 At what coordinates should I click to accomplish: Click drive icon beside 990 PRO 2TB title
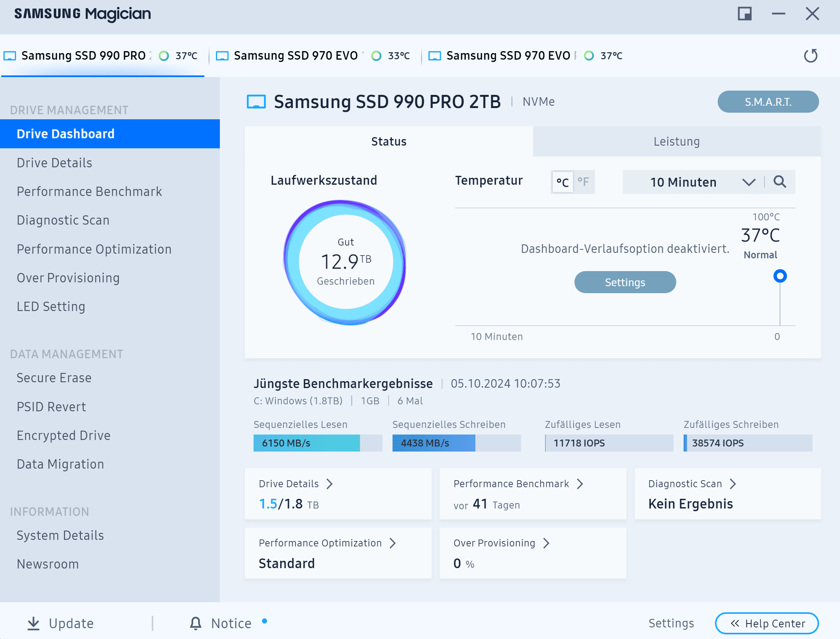pos(256,102)
